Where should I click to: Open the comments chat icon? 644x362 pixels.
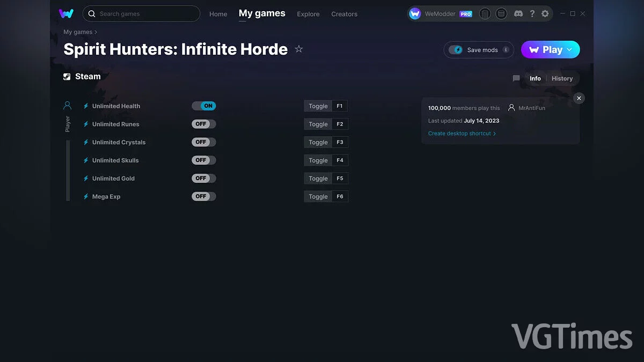point(516,78)
